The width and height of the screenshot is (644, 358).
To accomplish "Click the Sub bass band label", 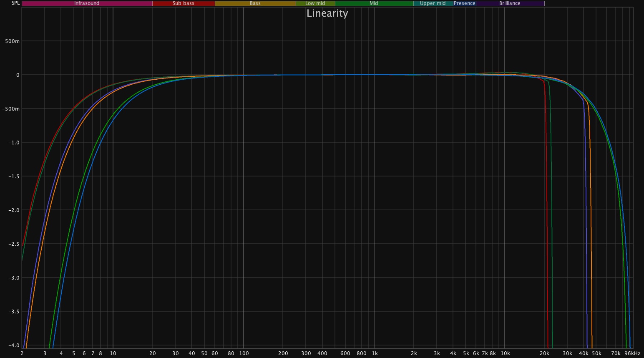I will tap(184, 3).
